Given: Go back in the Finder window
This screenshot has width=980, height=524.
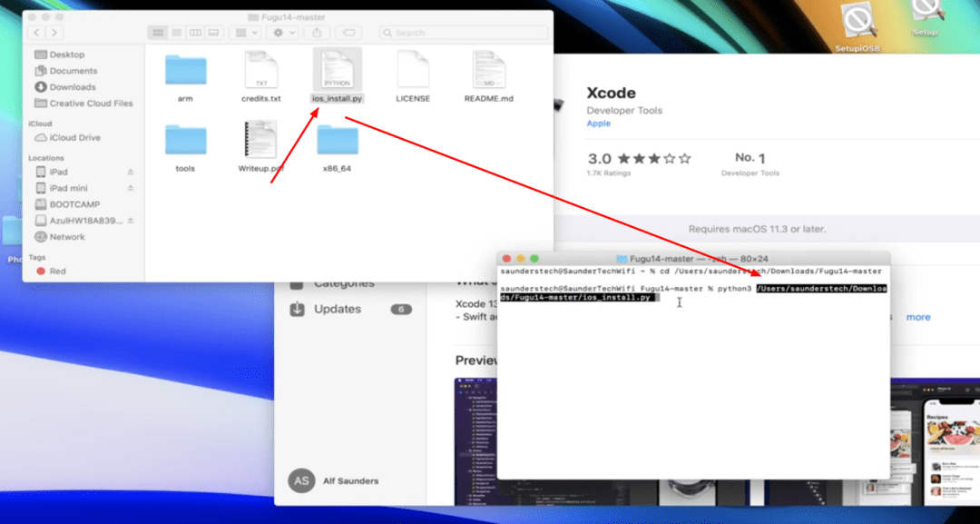Looking at the screenshot, I should point(37,33).
